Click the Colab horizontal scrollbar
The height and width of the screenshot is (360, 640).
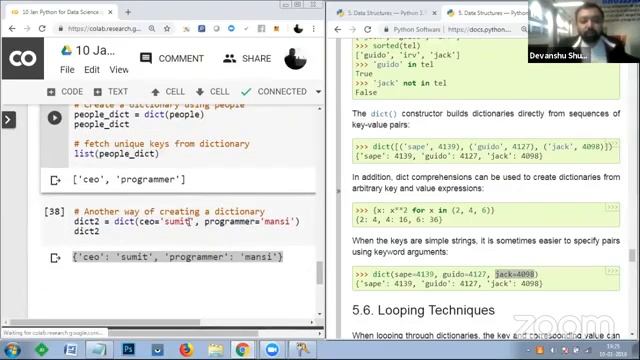click(x=105, y=322)
